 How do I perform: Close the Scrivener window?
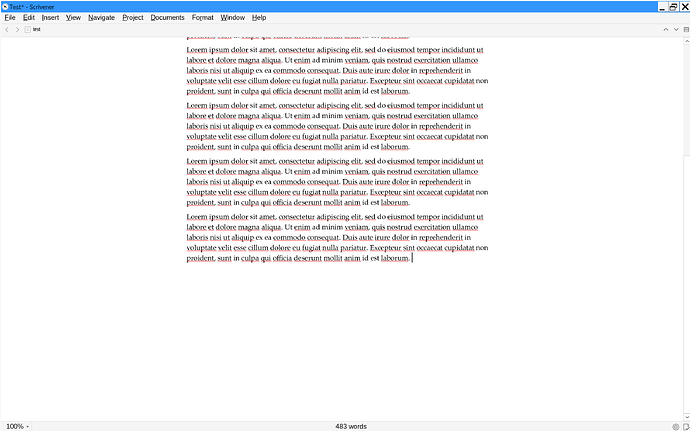tap(684, 7)
